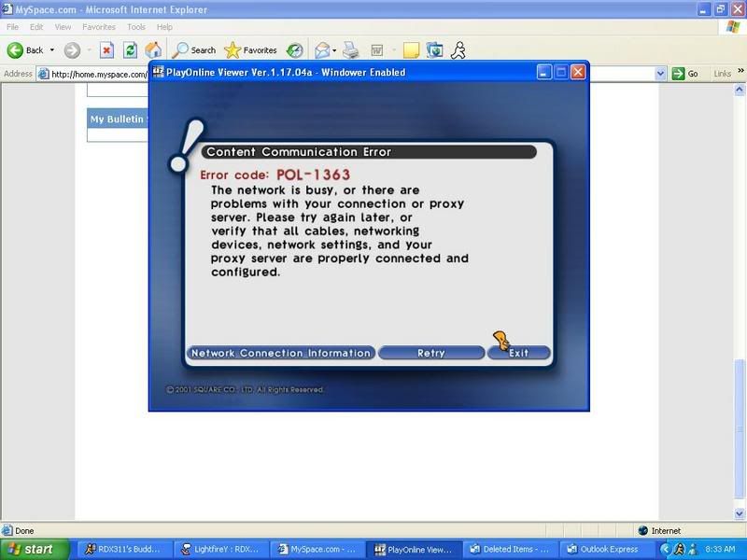
Task: Open the Tools menu
Action: (136, 28)
